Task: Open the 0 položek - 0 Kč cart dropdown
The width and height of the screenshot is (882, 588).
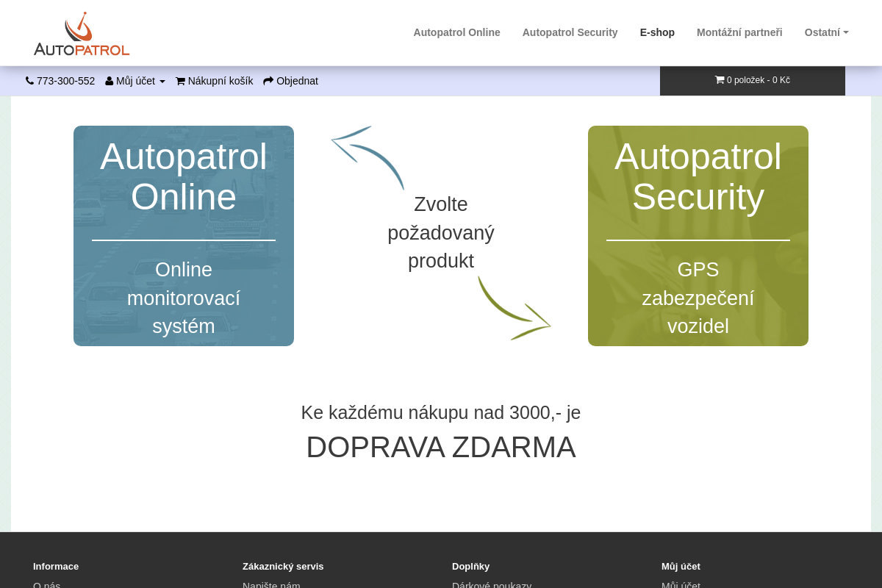Action: (753, 81)
